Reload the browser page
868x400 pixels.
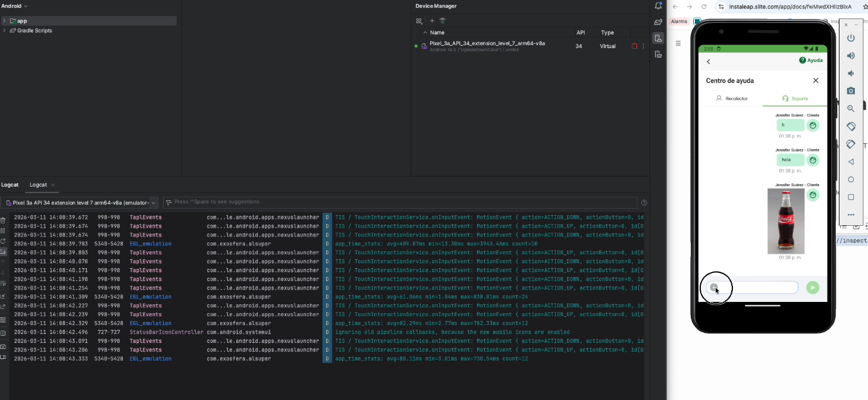click(x=704, y=7)
